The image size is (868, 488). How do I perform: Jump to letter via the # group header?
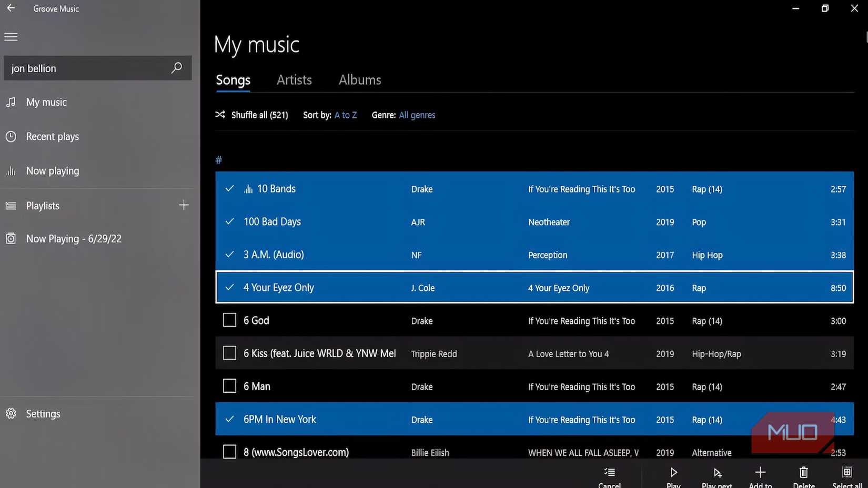coord(219,160)
